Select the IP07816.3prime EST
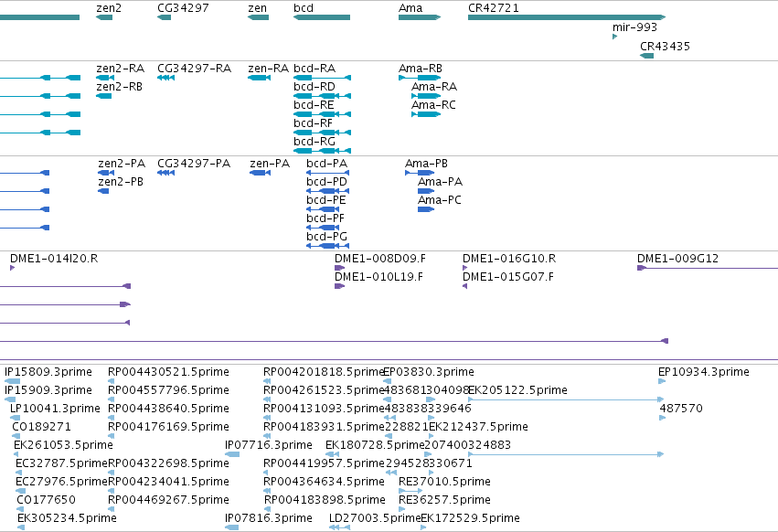Screen dimensions: 778x532 pos(231,527)
